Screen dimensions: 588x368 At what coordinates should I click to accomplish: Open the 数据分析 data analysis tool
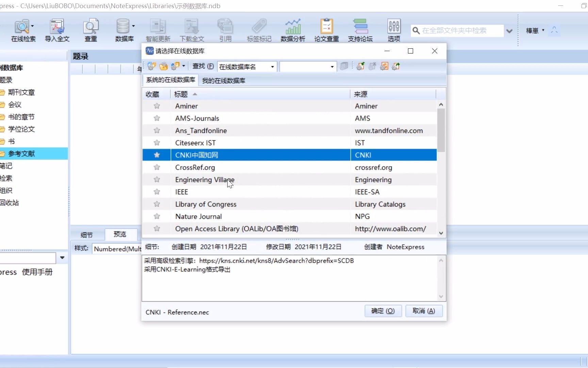pyautogui.click(x=293, y=30)
